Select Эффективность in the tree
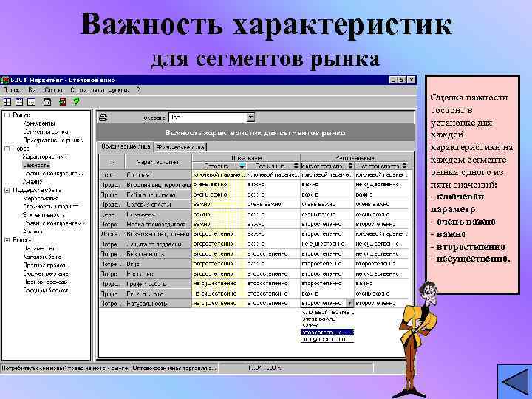532x399 pixels. [x=44, y=215]
